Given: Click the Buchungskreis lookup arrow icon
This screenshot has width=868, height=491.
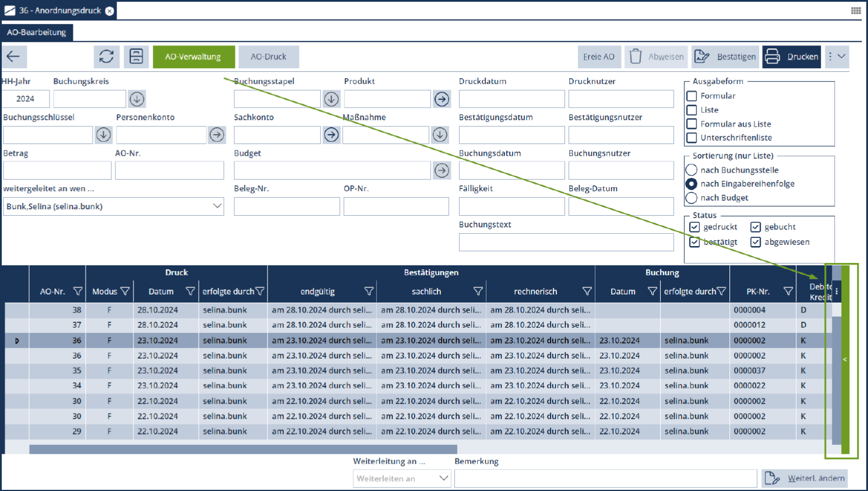Looking at the screenshot, I should pyautogui.click(x=137, y=99).
